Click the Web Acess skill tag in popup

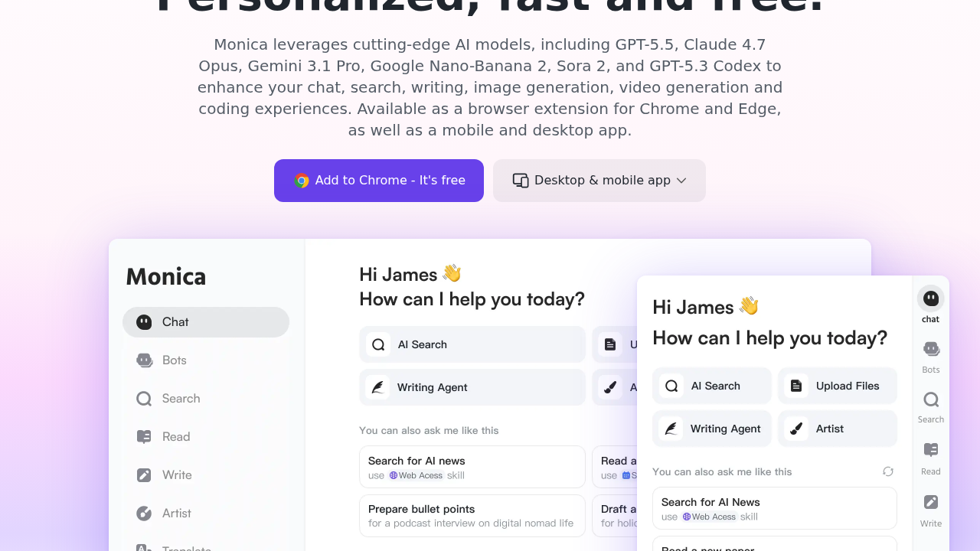coord(710,517)
